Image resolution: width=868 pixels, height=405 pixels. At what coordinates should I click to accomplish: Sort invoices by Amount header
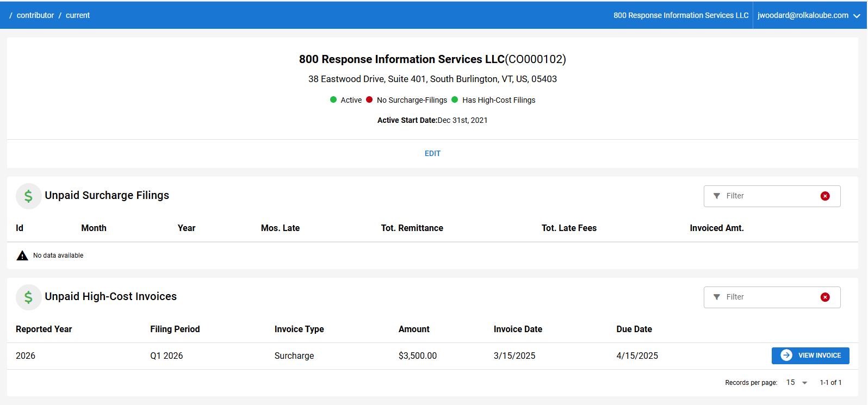click(x=414, y=329)
